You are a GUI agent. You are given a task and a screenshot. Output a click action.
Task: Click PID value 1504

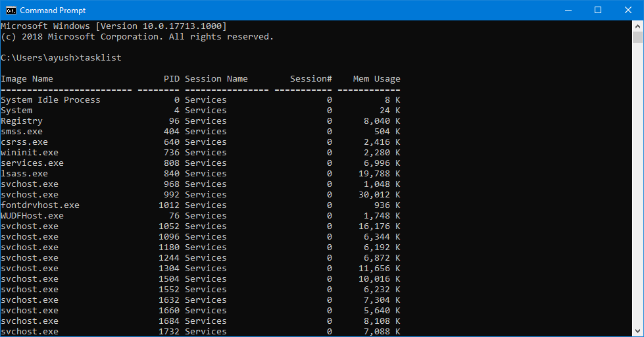169,278
